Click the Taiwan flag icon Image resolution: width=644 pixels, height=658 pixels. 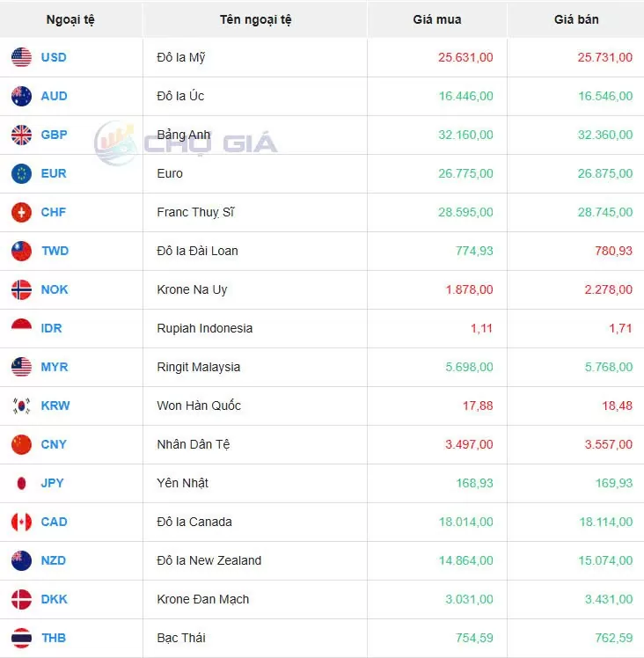pos(22,252)
